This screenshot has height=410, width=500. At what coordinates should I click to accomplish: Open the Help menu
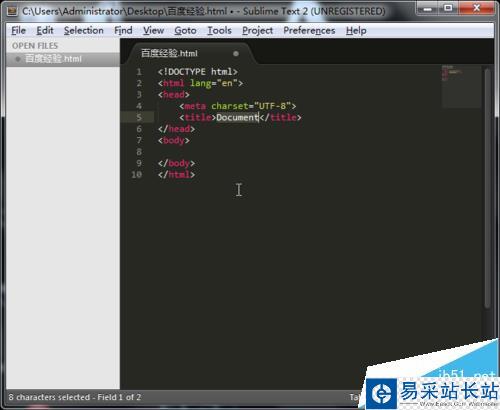[x=356, y=30]
